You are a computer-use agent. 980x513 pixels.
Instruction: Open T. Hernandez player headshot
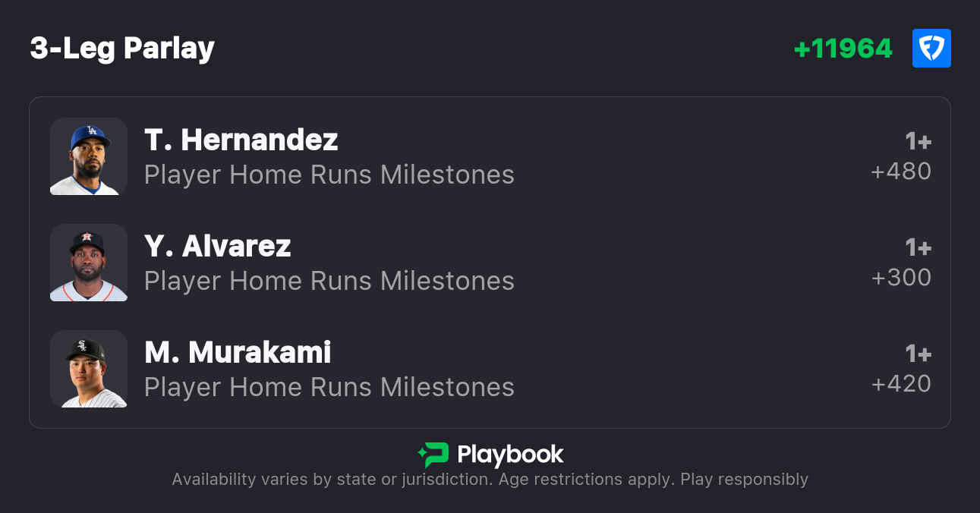click(89, 156)
